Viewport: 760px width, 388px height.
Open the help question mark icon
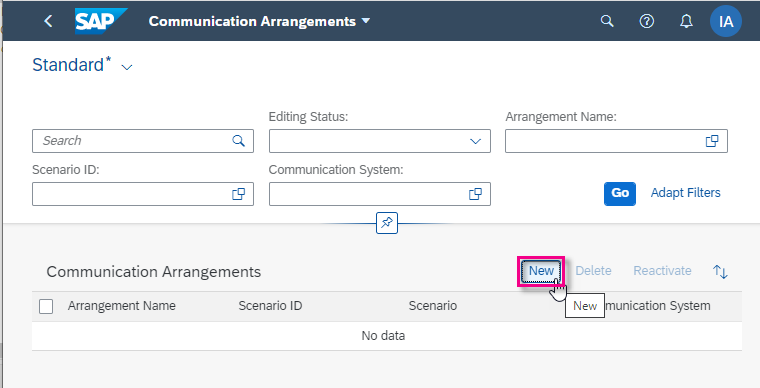647,21
